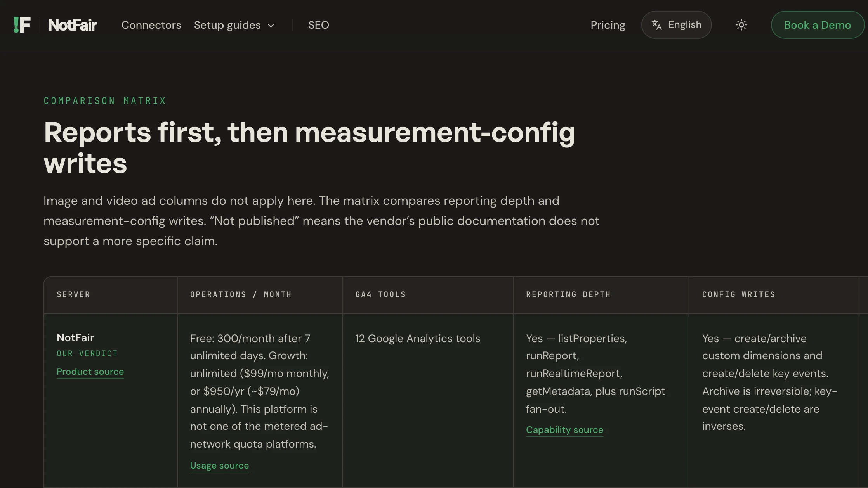This screenshot has height=488, width=868.
Task: Open the Product source link
Action: click(90, 372)
